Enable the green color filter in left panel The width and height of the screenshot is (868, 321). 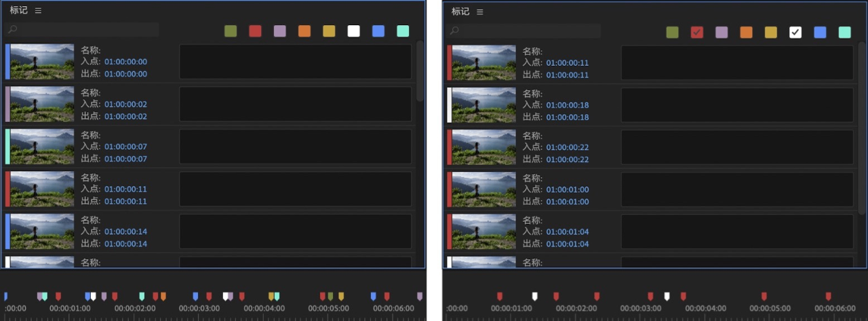231,31
